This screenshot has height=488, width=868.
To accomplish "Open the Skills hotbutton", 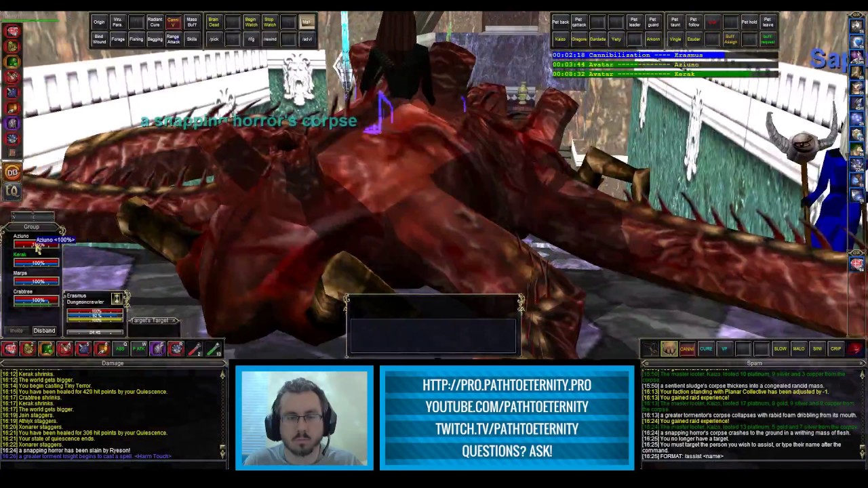I will pyautogui.click(x=192, y=39).
